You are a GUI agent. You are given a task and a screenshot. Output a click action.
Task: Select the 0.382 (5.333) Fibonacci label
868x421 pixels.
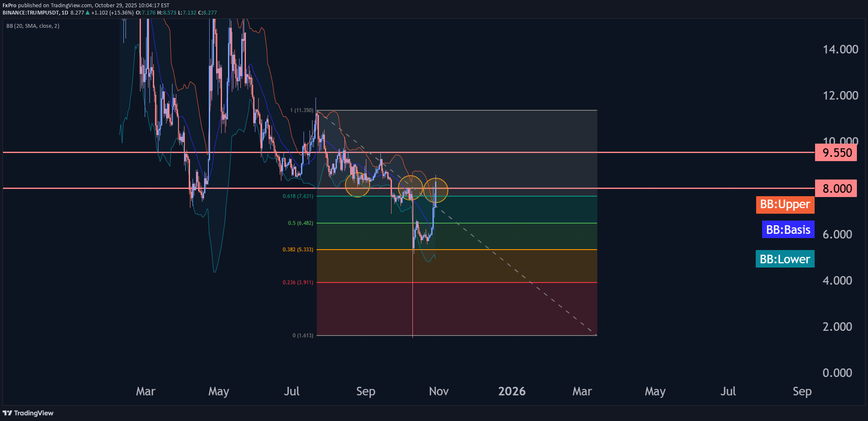pyautogui.click(x=298, y=250)
